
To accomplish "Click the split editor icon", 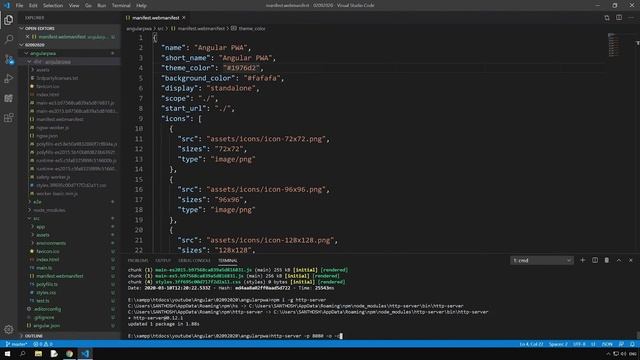I will coord(619,18).
